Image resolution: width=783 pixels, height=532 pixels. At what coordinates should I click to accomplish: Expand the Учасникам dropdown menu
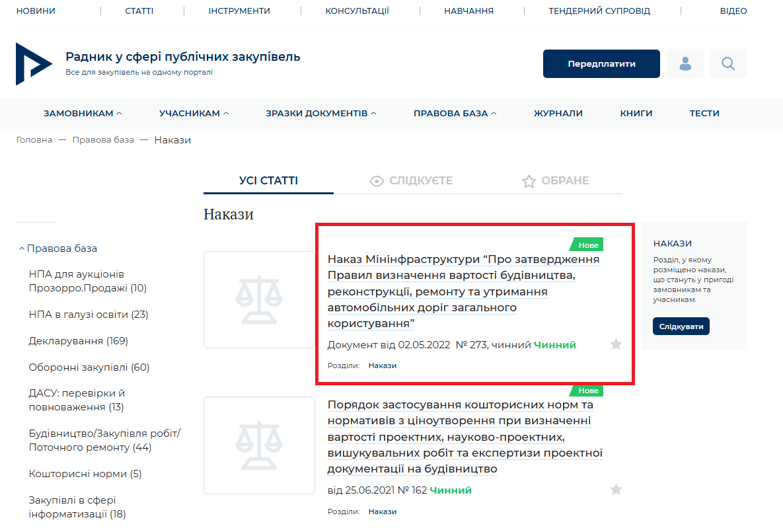[x=194, y=113]
